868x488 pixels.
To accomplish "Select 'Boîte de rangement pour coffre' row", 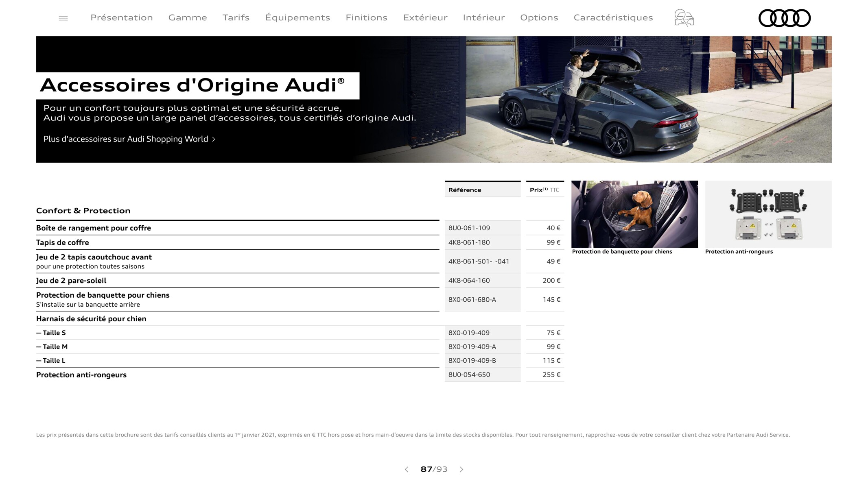I will tap(238, 228).
